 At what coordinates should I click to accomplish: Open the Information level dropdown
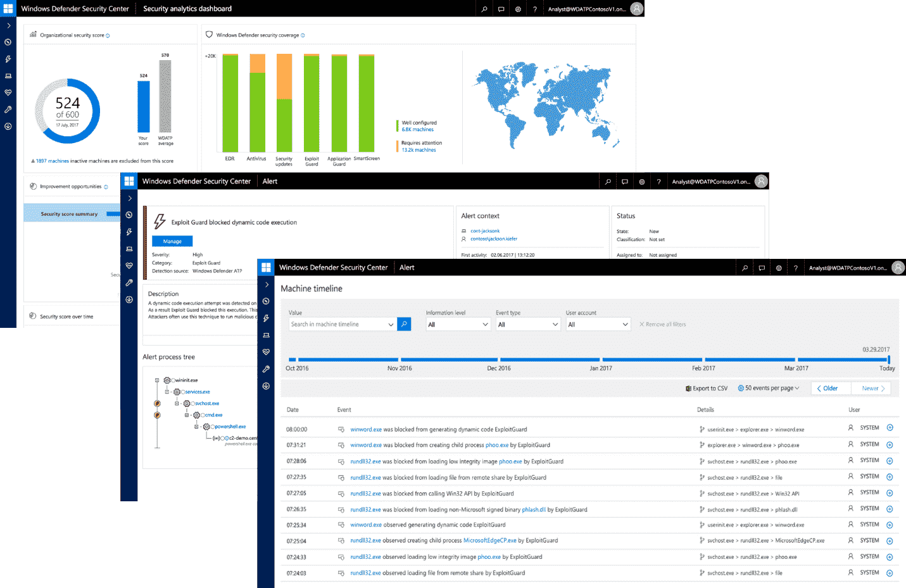tap(458, 325)
